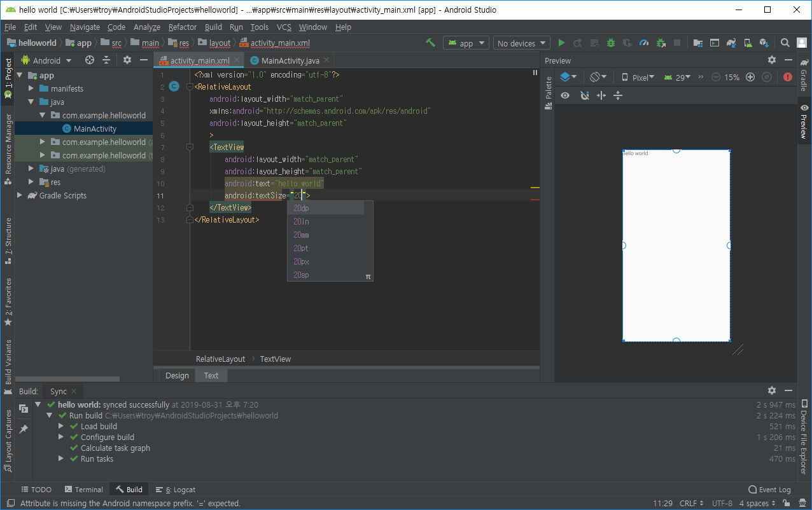812x510 pixels.
Task: Open the Profile app gauge icon
Action: [x=644, y=43]
